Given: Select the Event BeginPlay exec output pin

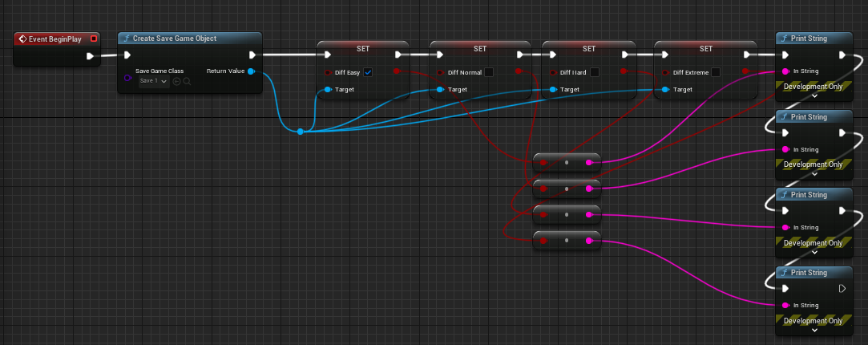Looking at the screenshot, I should pyautogui.click(x=90, y=55).
